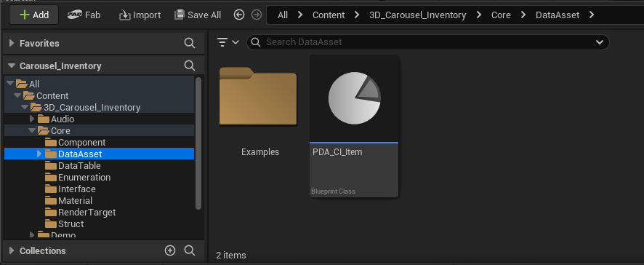The width and height of the screenshot is (644, 265).
Task: Expand the Audio folder arrow
Action: (33, 119)
